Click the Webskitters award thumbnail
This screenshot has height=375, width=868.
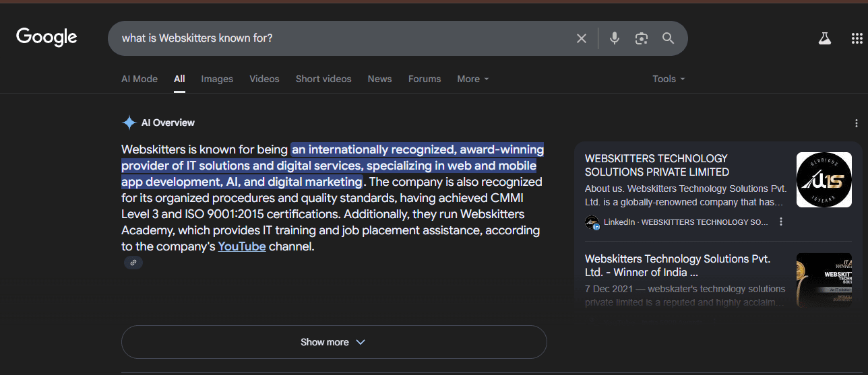(x=824, y=280)
